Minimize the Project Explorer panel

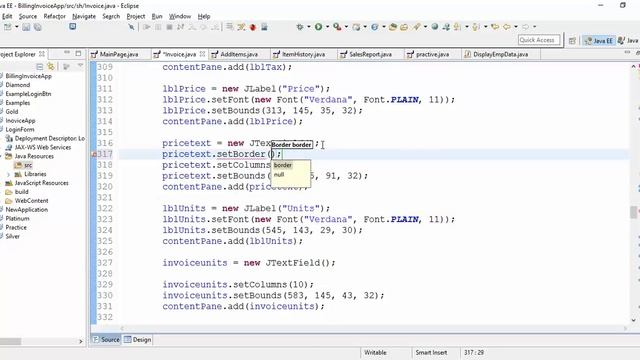[x=67, y=53]
